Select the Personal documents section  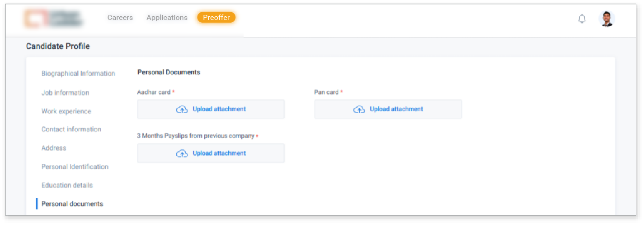click(x=72, y=204)
